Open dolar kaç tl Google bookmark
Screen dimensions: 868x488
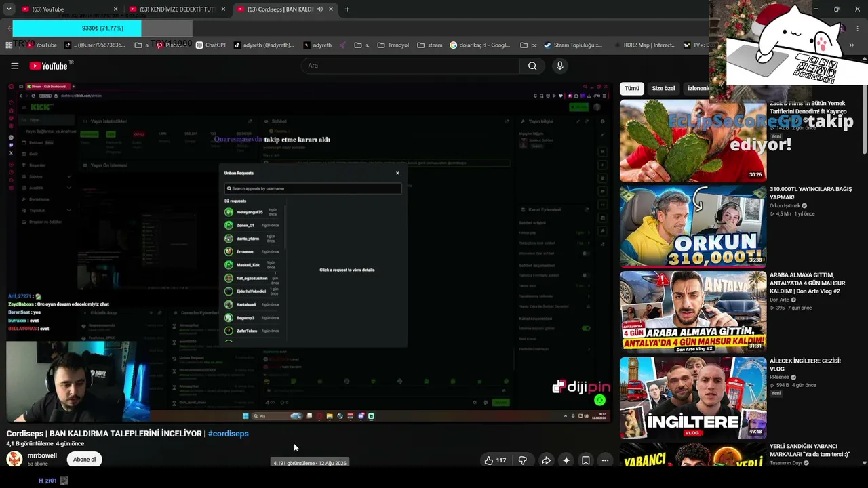pyautogui.click(x=480, y=45)
